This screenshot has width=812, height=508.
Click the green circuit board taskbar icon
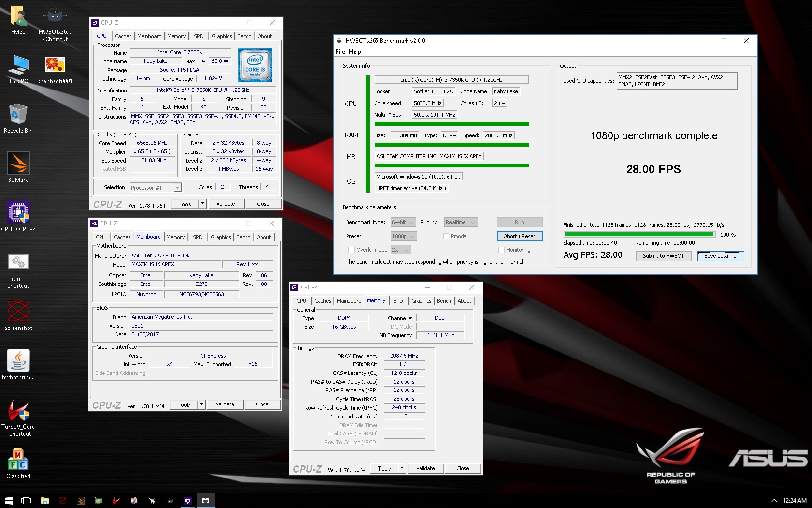tap(98, 501)
